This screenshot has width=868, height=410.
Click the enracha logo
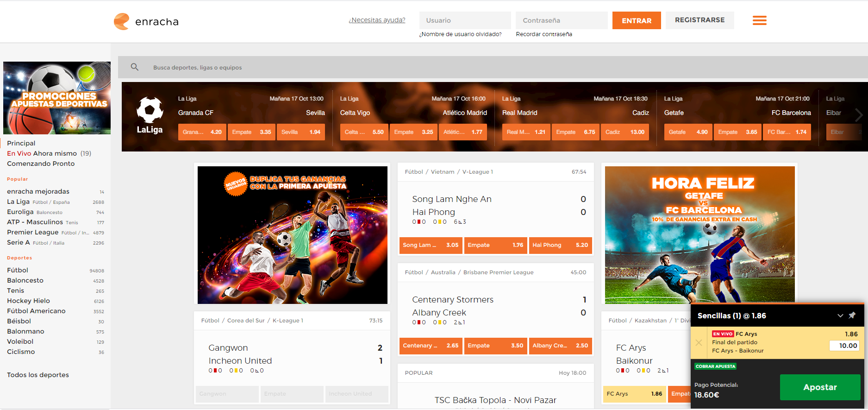[146, 21]
